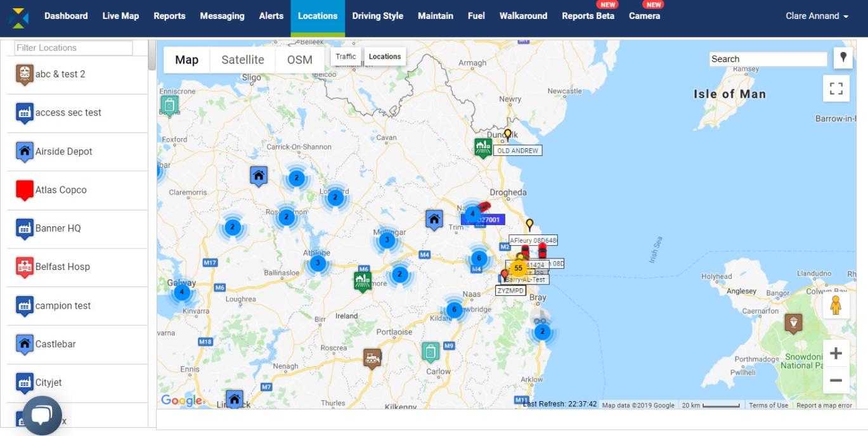Select the green farm marker near Tullamore
The width and height of the screenshot is (868, 436).
[x=363, y=281]
